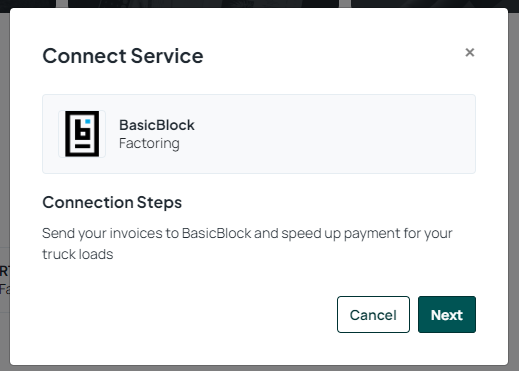Click the blue square in BasicBlock logo
Image resolution: width=519 pixels, height=371 pixels.
tap(88, 122)
